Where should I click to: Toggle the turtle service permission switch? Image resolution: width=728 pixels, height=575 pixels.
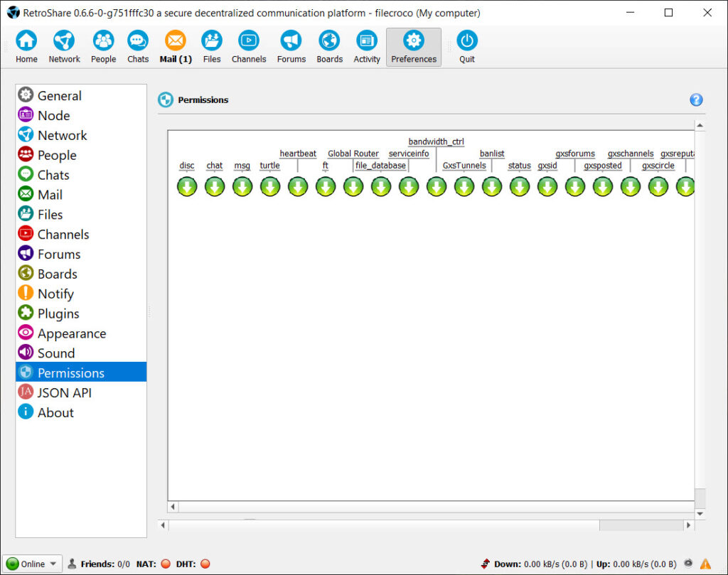coord(270,186)
